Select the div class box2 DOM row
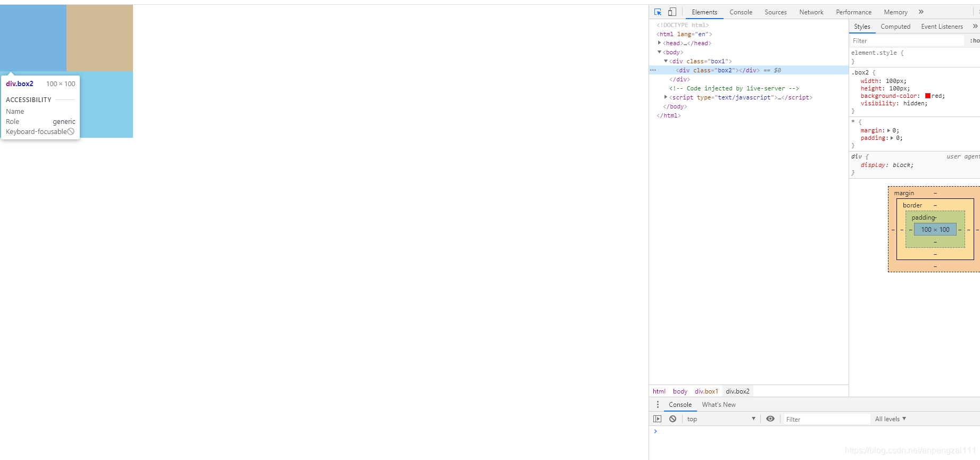The height and width of the screenshot is (460, 980). [x=749, y=70]
